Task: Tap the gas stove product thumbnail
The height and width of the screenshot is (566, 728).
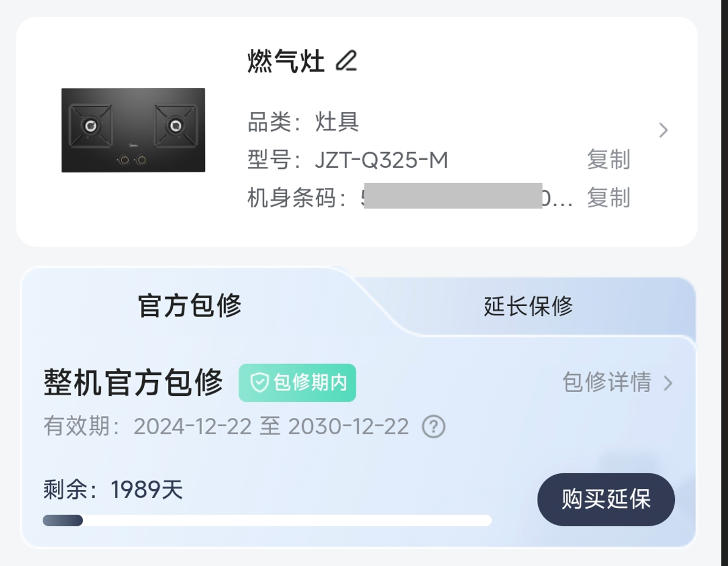Action: click(x=133, y=130)
